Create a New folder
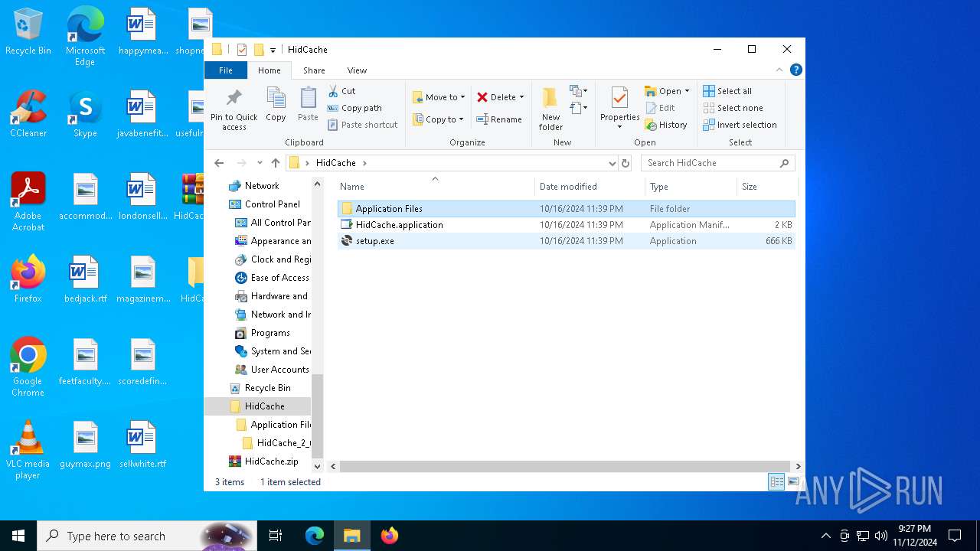This screenshot has width=980, height=551. pos(550,109)
